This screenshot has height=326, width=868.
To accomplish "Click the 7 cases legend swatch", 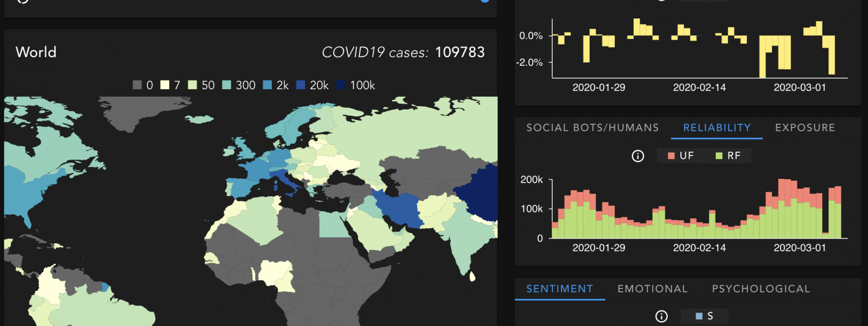I will pos(165,85).
